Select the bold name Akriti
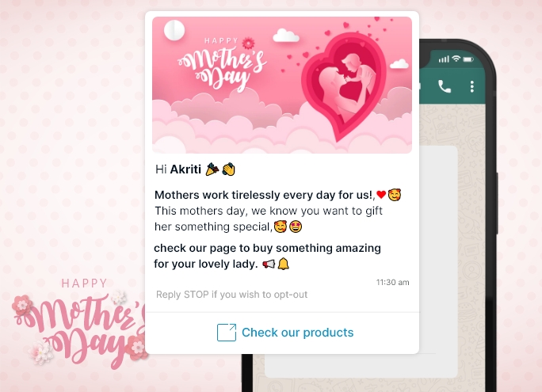Viewport: 542px width, 392px height. [x=185, y=169]
